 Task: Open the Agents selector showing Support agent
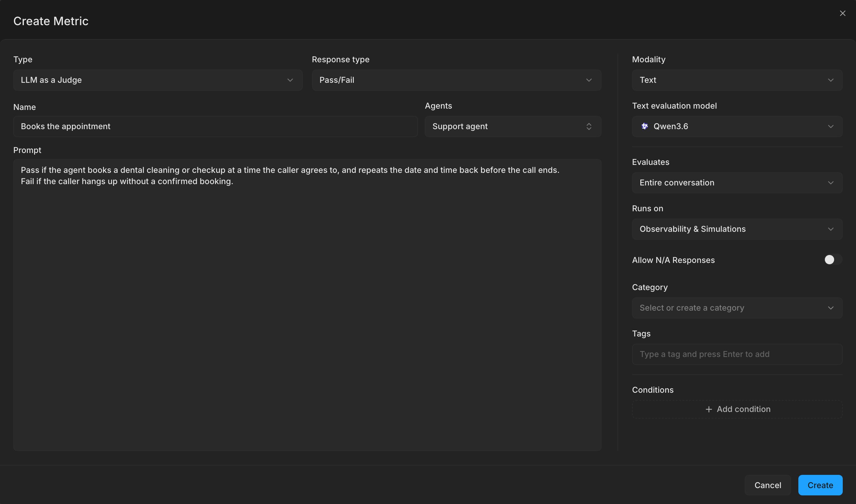pos(513,126)
